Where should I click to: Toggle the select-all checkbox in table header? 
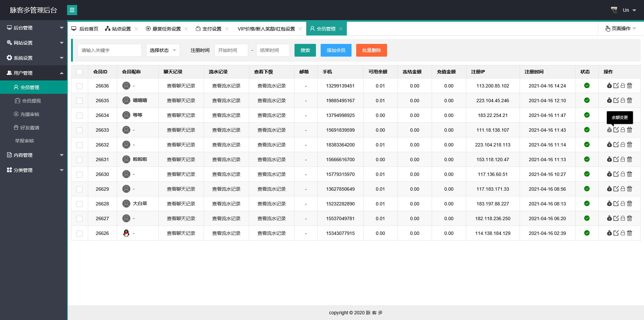79,72
